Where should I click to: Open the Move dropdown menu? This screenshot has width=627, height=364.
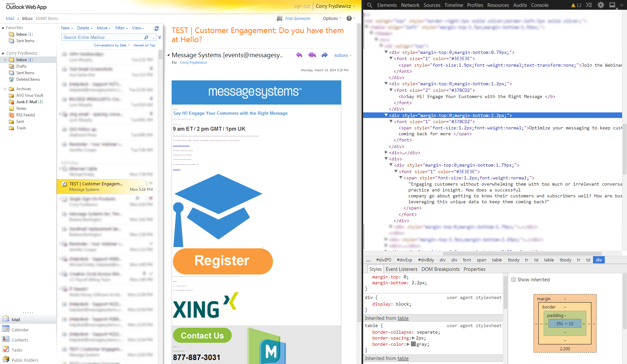pyautogui.click(x=104, y=28)
